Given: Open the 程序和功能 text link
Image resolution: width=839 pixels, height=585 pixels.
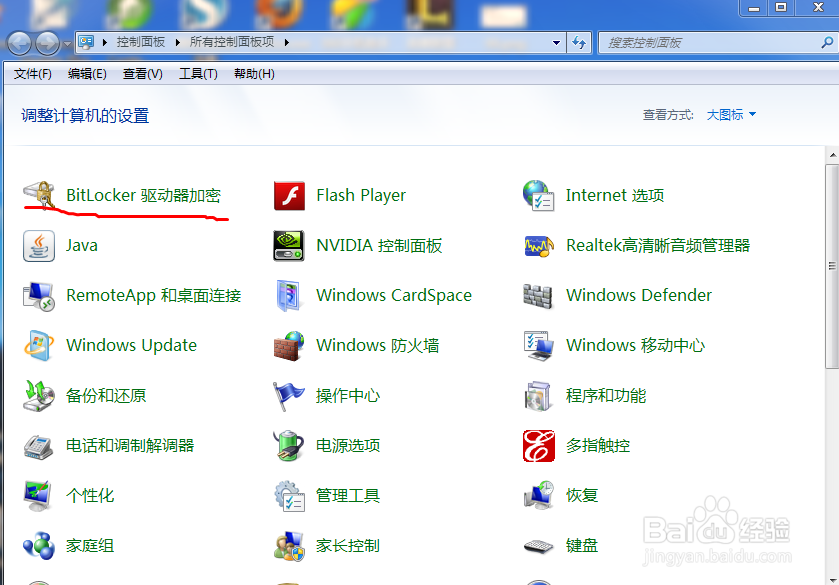Looking at the screenshot, I should 606,396.
